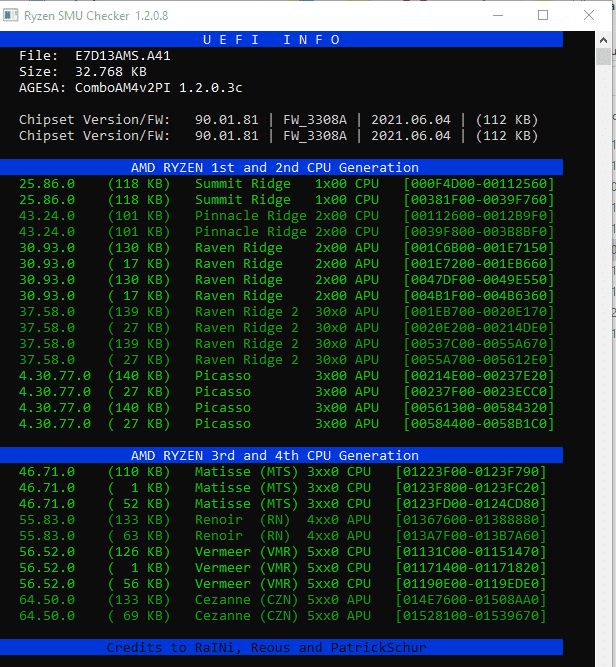Viewport: 616px width, 667px height.
Task: Click Raven Ridge row with address 0047DF00-0049E550
Action: [286, 280]
